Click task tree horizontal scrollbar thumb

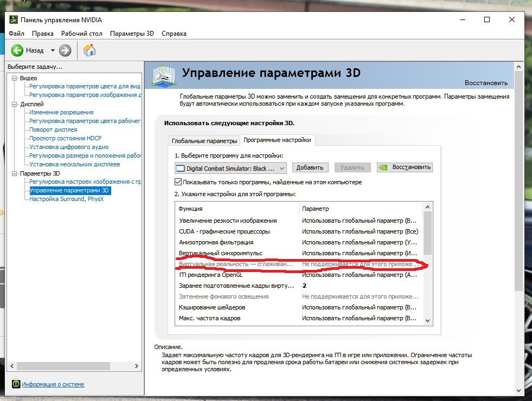(x=63, y=366)
